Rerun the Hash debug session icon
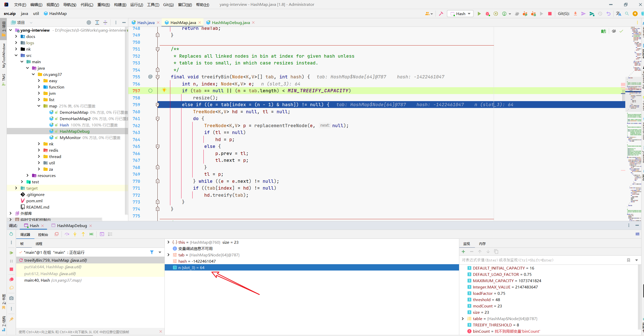This screenshot has height=336, width=644. (11, 234)
